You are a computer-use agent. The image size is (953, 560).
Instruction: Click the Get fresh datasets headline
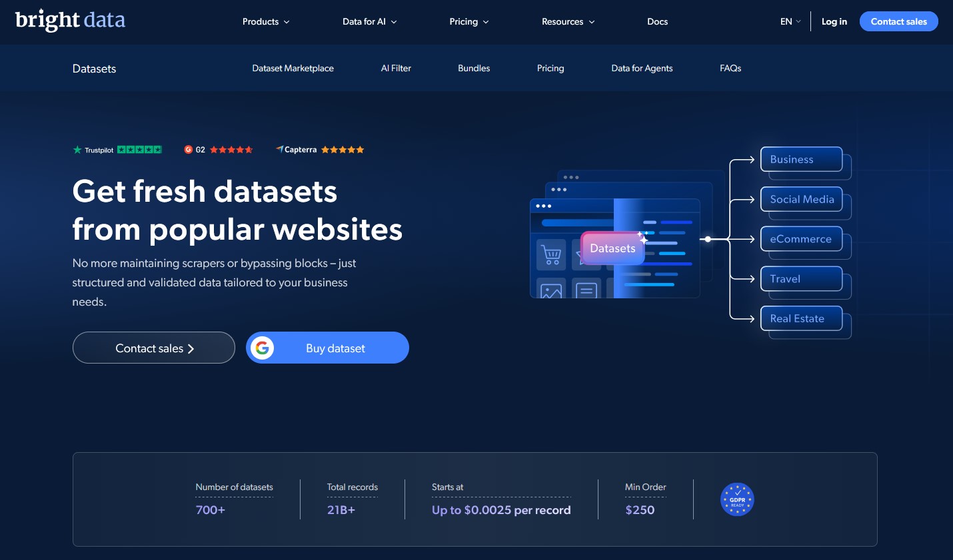(x=237, y=210)
